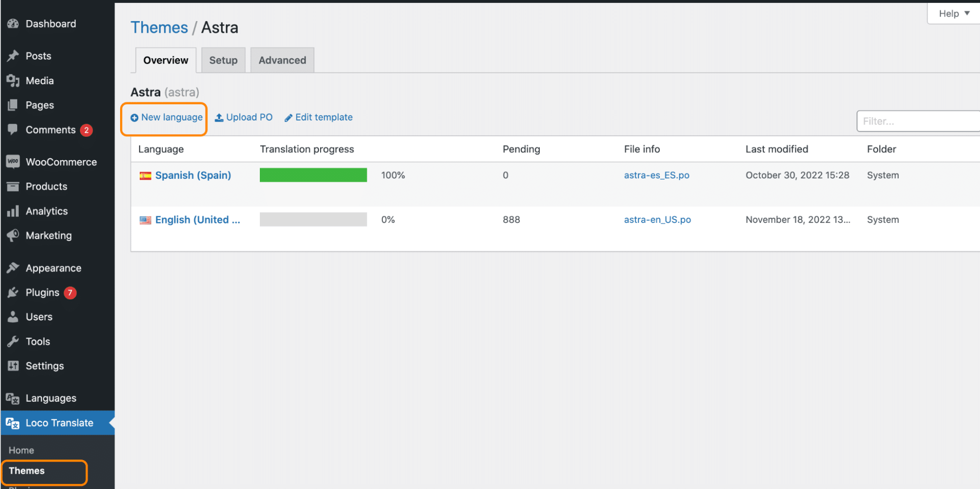Click the Comments bubble icon

pos(13,129)
